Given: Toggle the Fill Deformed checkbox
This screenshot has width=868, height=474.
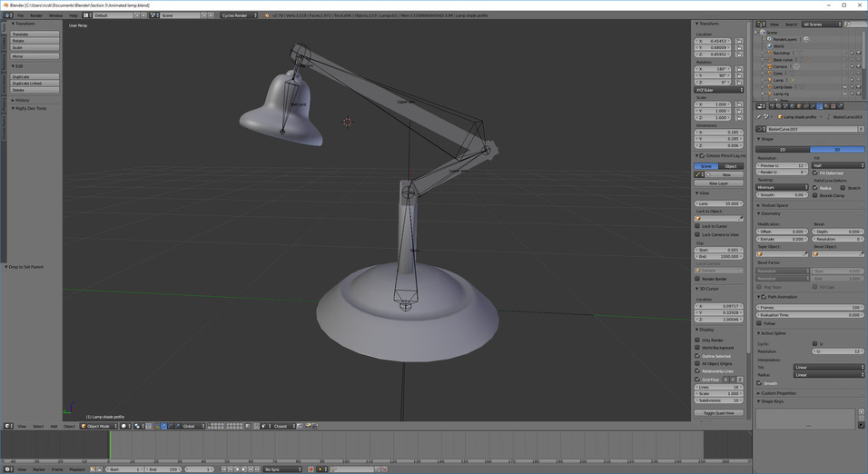Looking at the screenshot, I should [815, 173].
